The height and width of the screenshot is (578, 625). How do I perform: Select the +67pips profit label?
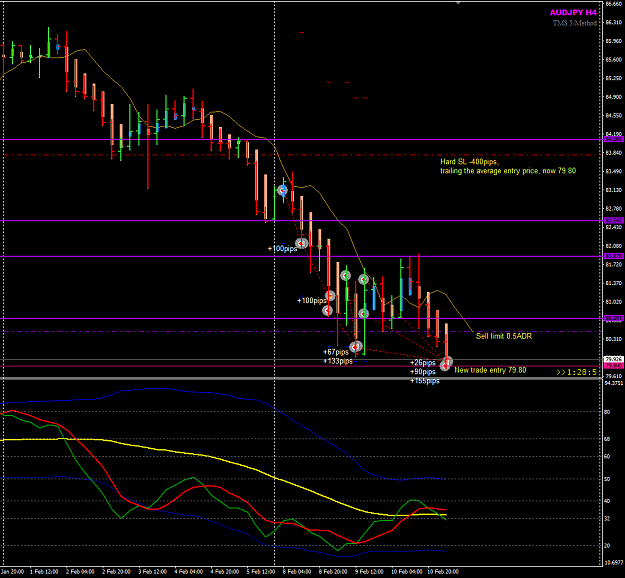pyautogui.click(x=336, y=352)
